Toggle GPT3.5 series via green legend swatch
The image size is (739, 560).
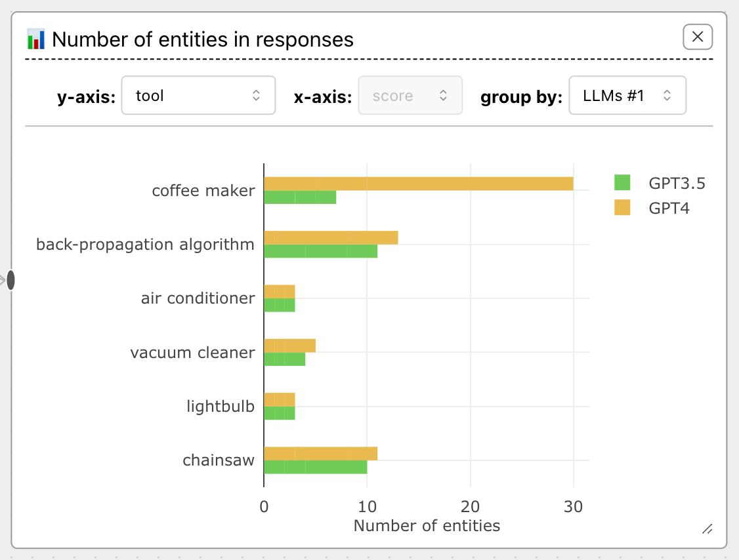[x=622, y=183]
